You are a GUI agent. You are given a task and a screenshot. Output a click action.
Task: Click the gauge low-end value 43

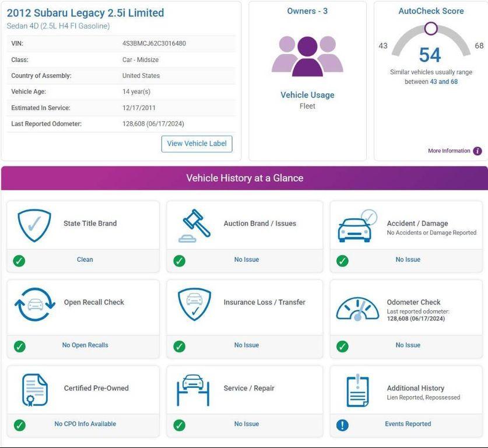(383, 45)
